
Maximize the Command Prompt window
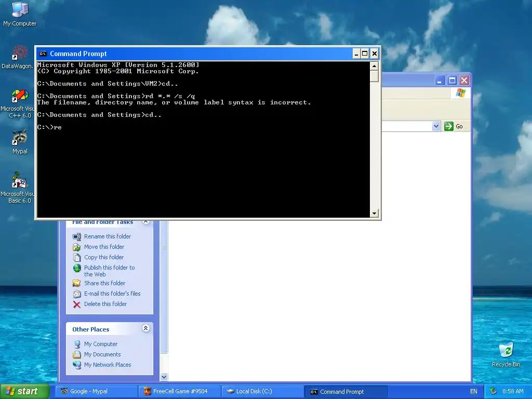pos(365,54)
